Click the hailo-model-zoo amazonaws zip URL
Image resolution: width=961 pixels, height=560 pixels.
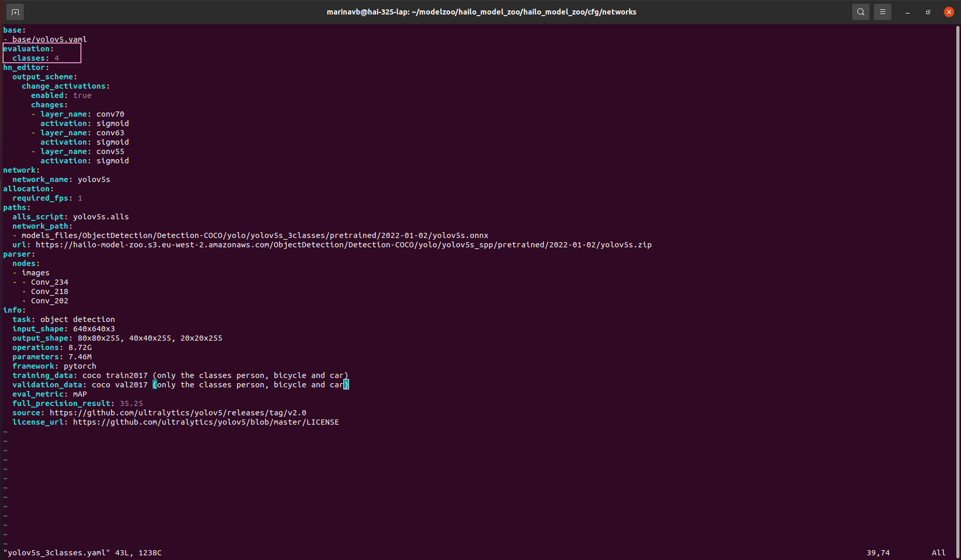[x=343, y=245]
